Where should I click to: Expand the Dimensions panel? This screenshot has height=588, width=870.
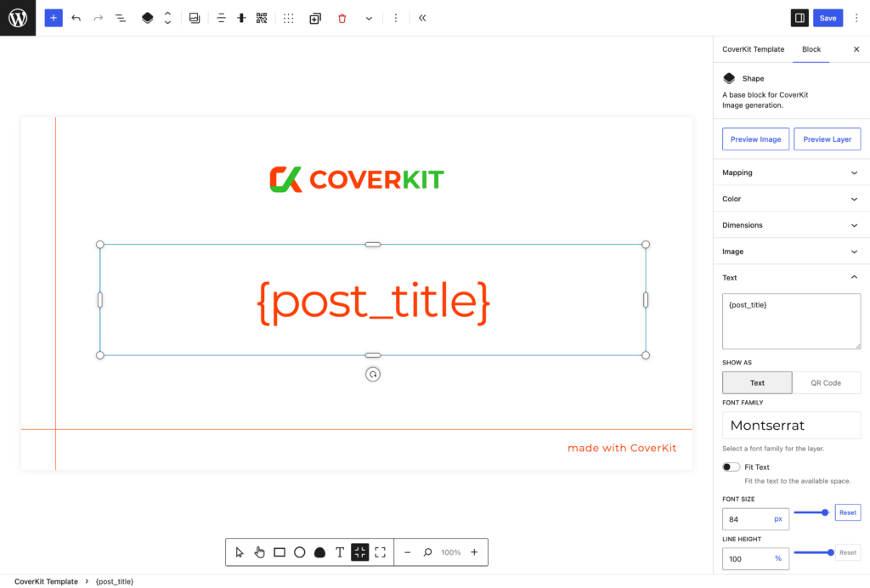[791, 225]
